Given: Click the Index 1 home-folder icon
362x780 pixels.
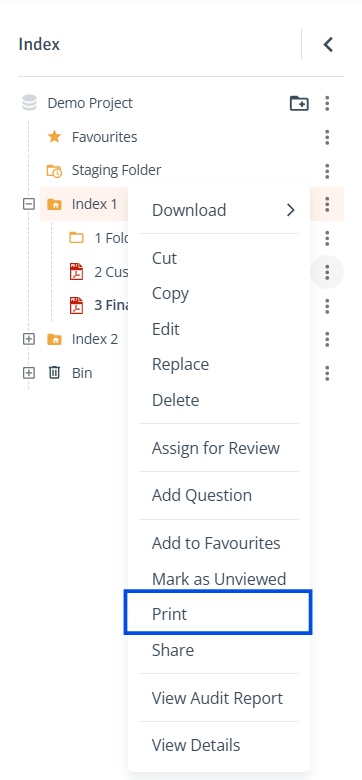Looking at the screenshot, I should (54, 204).
